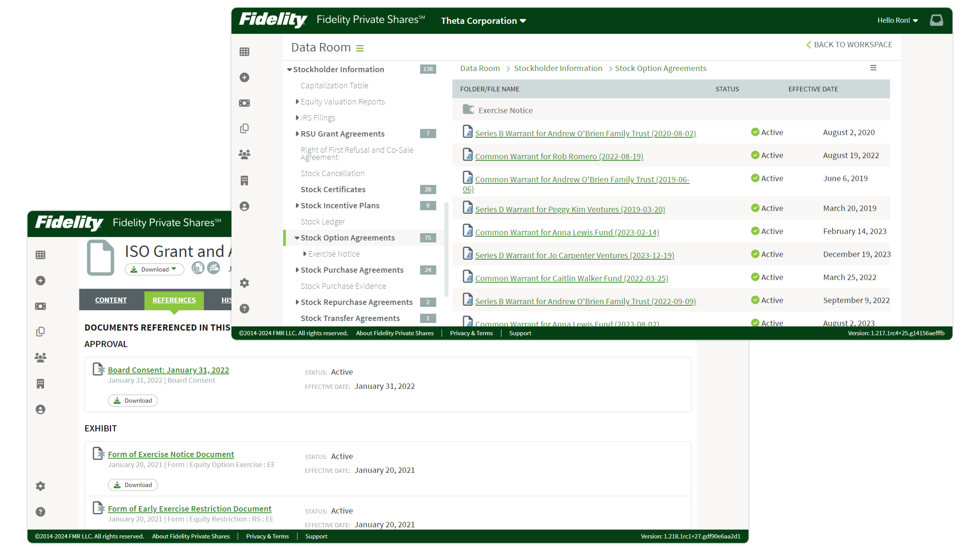980x551 pixels.
Task: Open the Theta Corporation company dropdown
Action: 483,21
